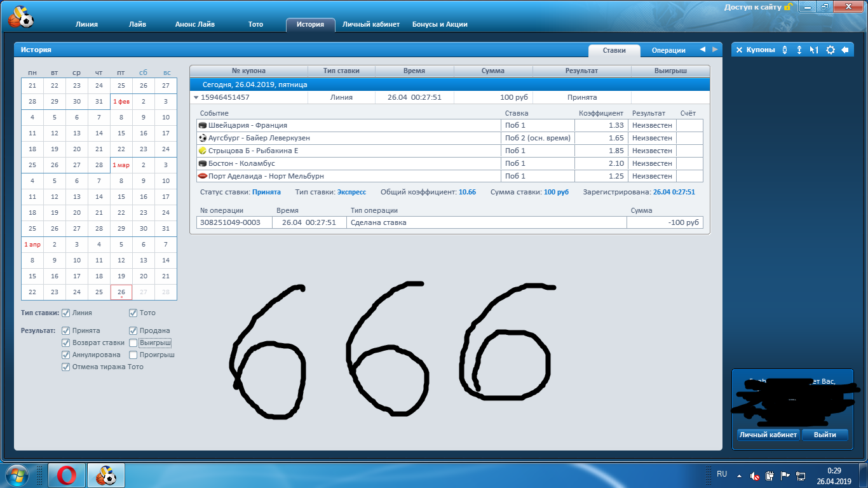Open Opera browser from the taskbar

click(x=67, y=475)
